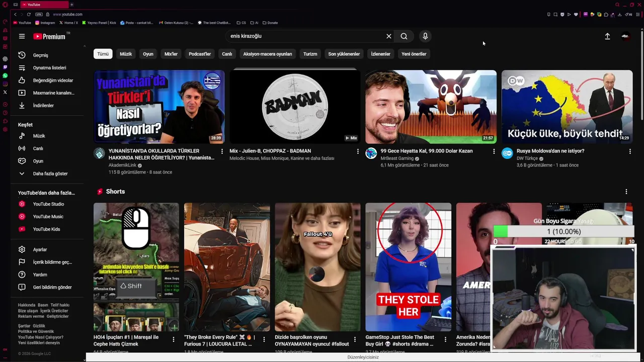The image size is (644, 362).
Task: Click the green goal progress bar overlay
Action: (x=563, y=231)
